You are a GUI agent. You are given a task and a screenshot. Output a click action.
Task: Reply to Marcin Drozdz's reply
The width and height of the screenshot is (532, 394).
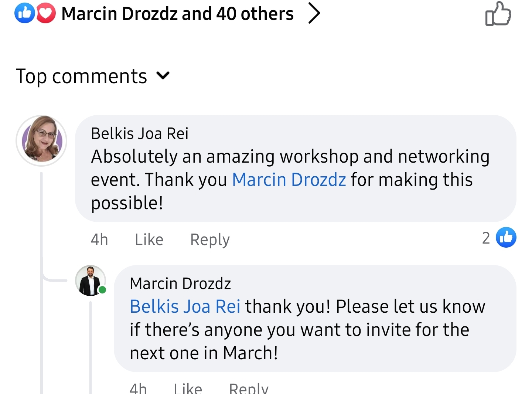pyautogui.click(x=249, y=387)
